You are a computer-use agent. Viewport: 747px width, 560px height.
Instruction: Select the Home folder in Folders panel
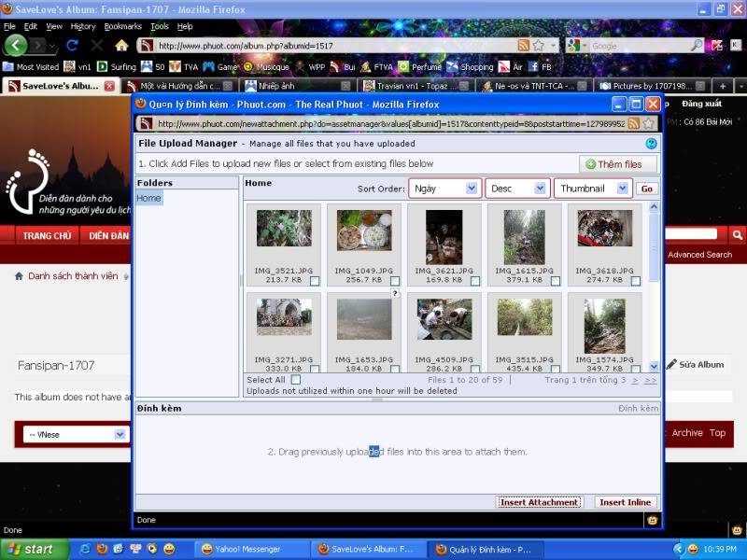click(148, 198)
